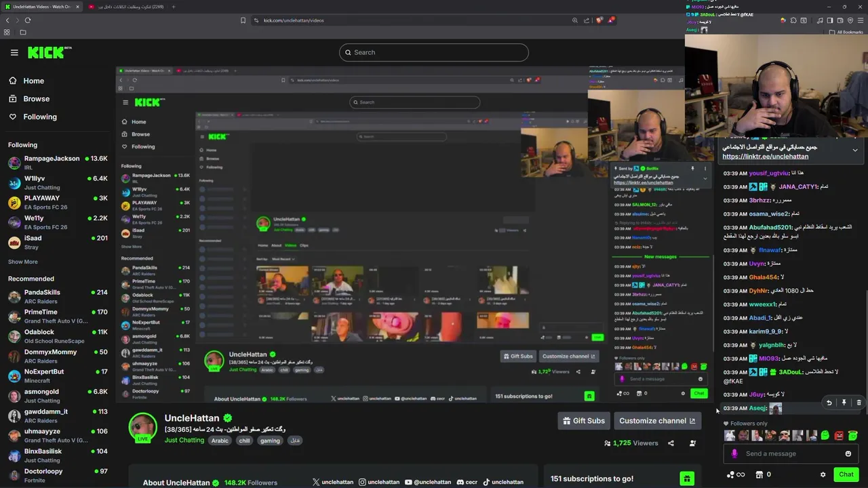This screenshot has height=488, width=868.
Task: Open W1llyv channel in sidebar
Action: tap(58, 183)
